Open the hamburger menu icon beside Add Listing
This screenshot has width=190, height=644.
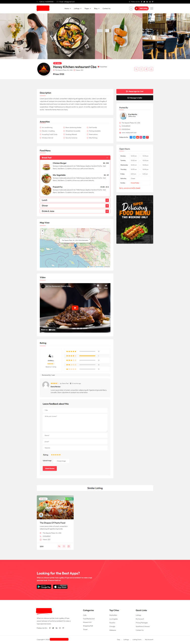click(152, 8)
